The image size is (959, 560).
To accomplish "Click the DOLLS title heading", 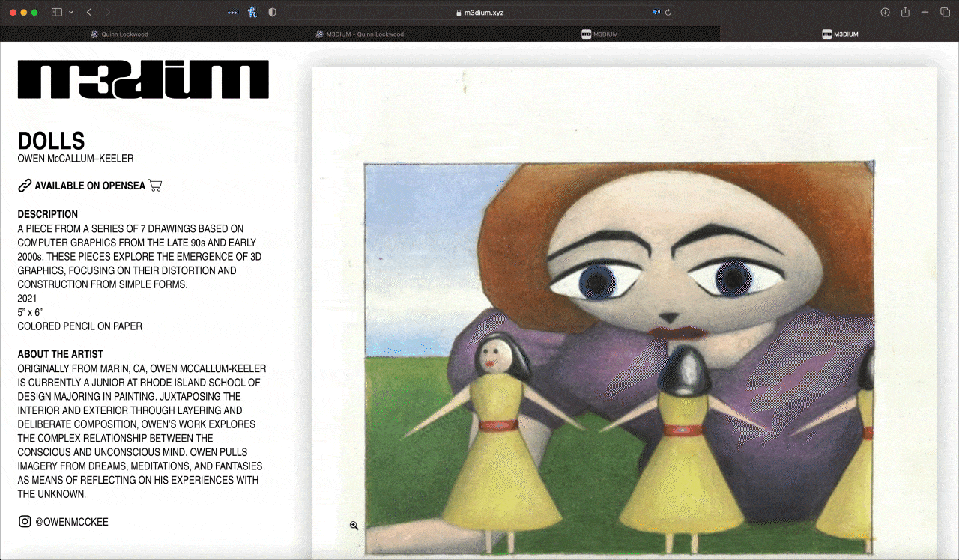I will pyautogui.click(x=51, y=141).
